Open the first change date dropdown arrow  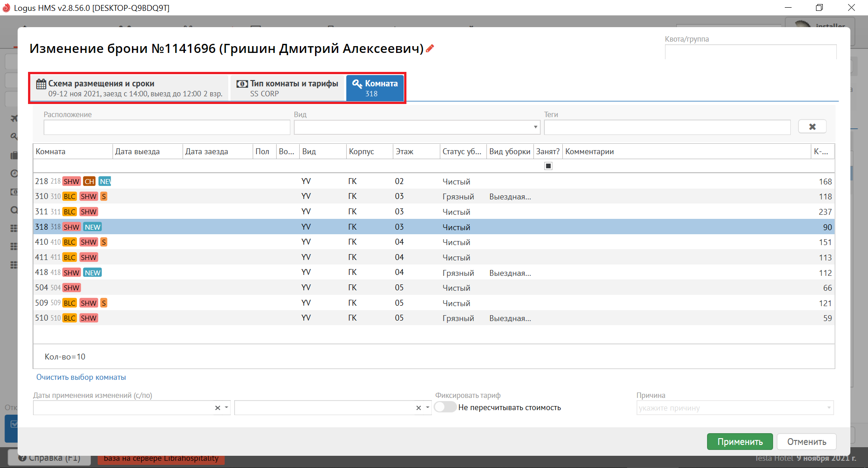[x=226, y=408]
